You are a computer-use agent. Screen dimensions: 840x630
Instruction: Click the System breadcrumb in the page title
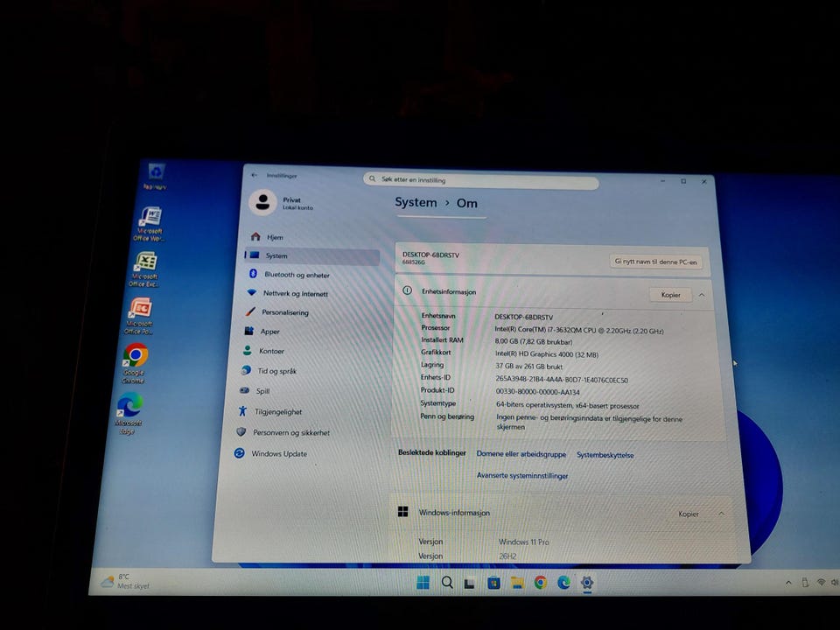tap(416, 202)
